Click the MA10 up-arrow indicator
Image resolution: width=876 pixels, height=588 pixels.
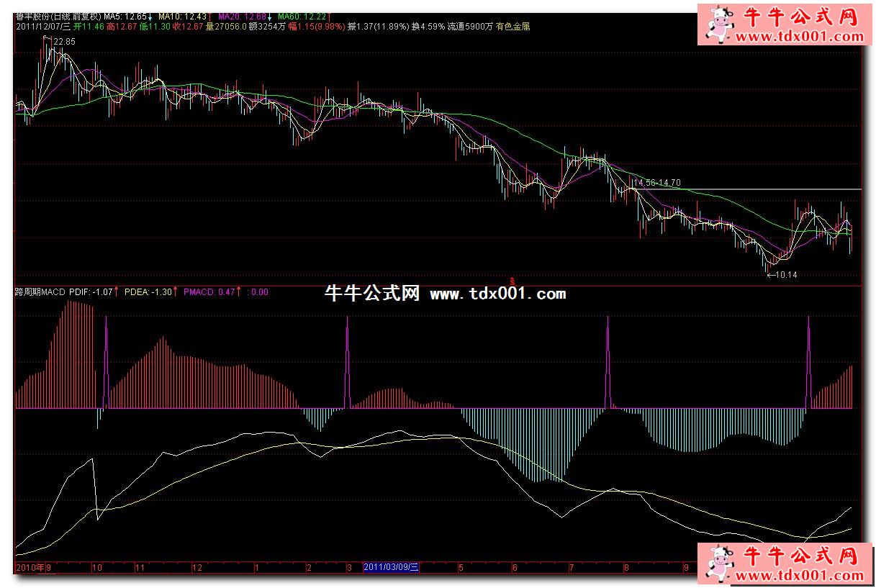pos(210,16)
